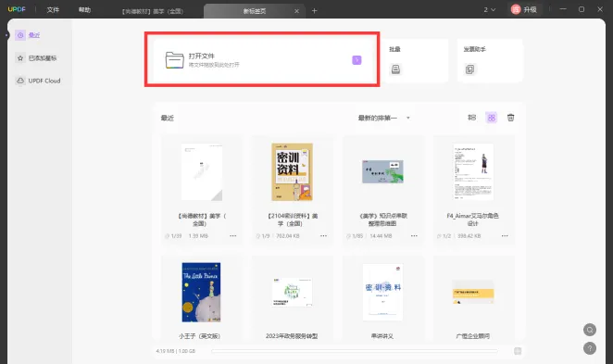
Task: Open the 【尚德教材】美学 thumbnail
Action: [x=201, y=172]
